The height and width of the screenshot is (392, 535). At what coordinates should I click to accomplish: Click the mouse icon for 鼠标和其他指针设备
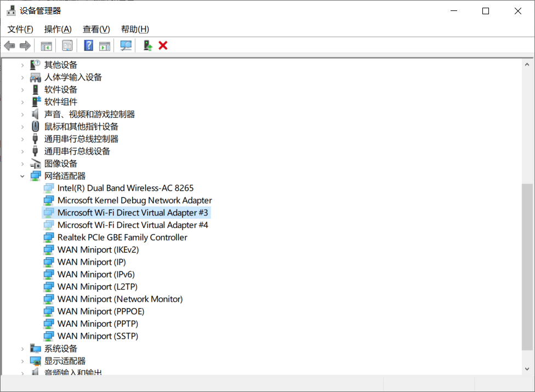(35, 127)
